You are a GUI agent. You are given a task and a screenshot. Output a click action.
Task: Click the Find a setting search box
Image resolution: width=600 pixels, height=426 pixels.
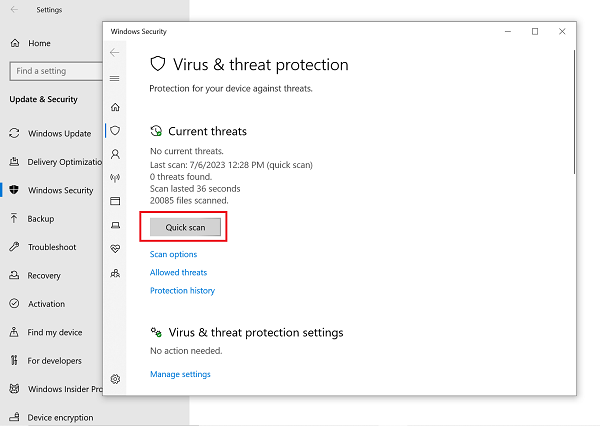(x=56, y=71)
